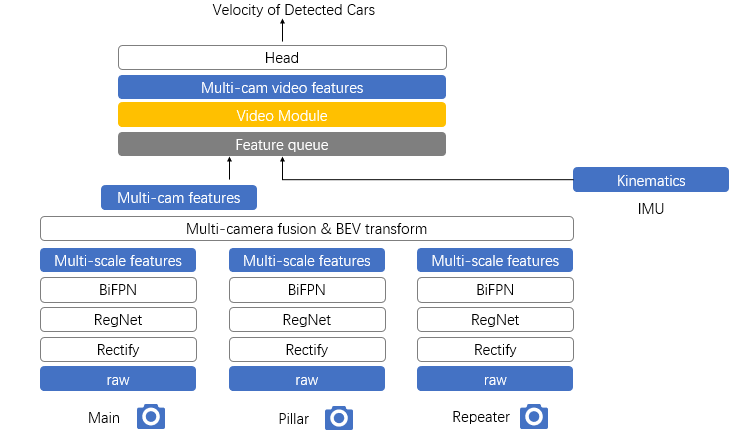
Task: Click the Pillar camera icon
Action: tap(339, 416)
